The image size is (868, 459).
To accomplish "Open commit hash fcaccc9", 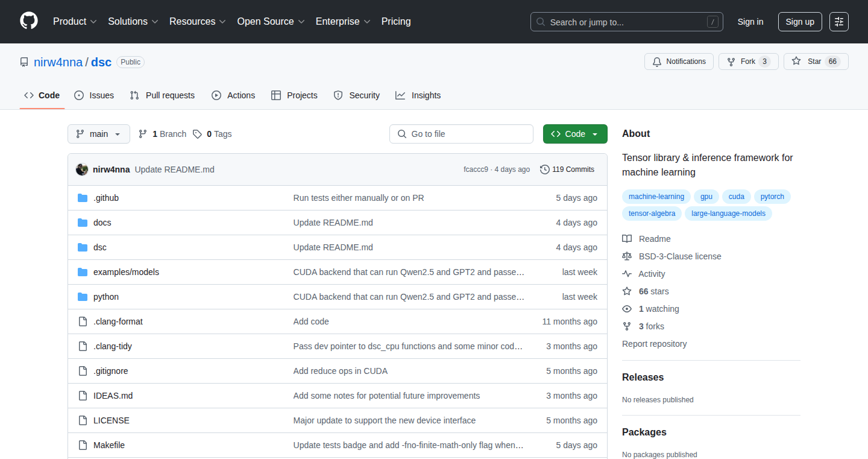I will click(x=476, y=169).
